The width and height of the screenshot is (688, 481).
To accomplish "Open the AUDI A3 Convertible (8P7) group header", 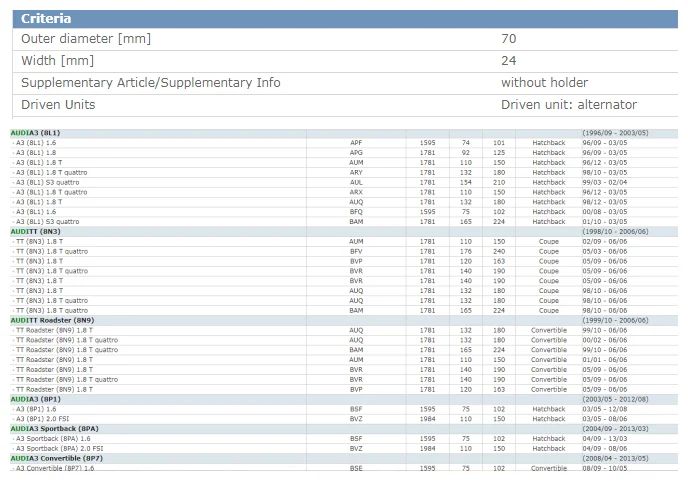I will [x=344, y=459].
